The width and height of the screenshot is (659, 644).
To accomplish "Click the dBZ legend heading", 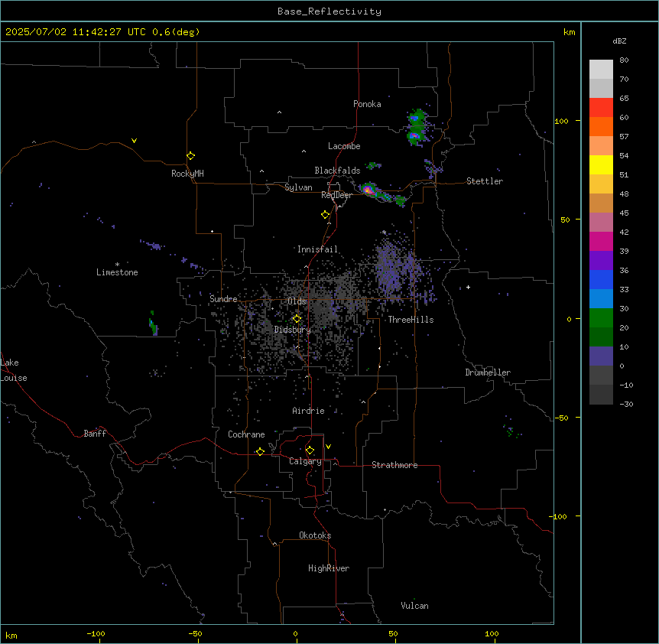I will click(619, 41).
